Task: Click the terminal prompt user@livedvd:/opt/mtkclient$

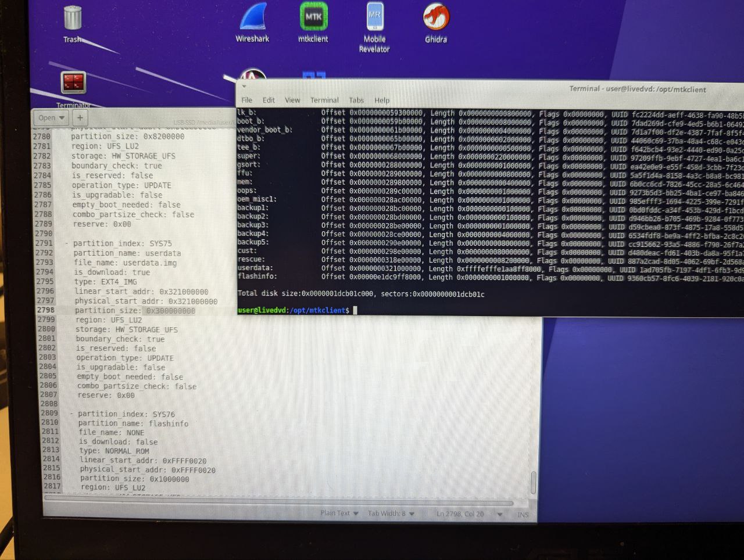Action: tap(294, 310)
